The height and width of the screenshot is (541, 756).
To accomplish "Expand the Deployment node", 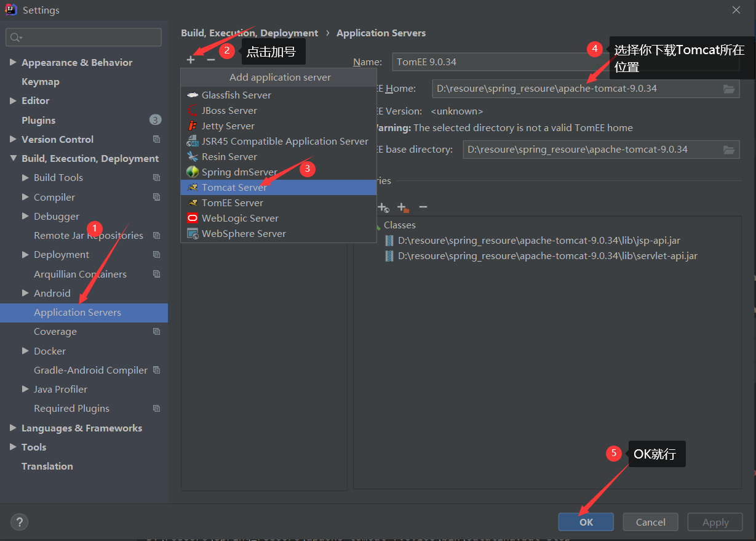I will tap(25, 255).
